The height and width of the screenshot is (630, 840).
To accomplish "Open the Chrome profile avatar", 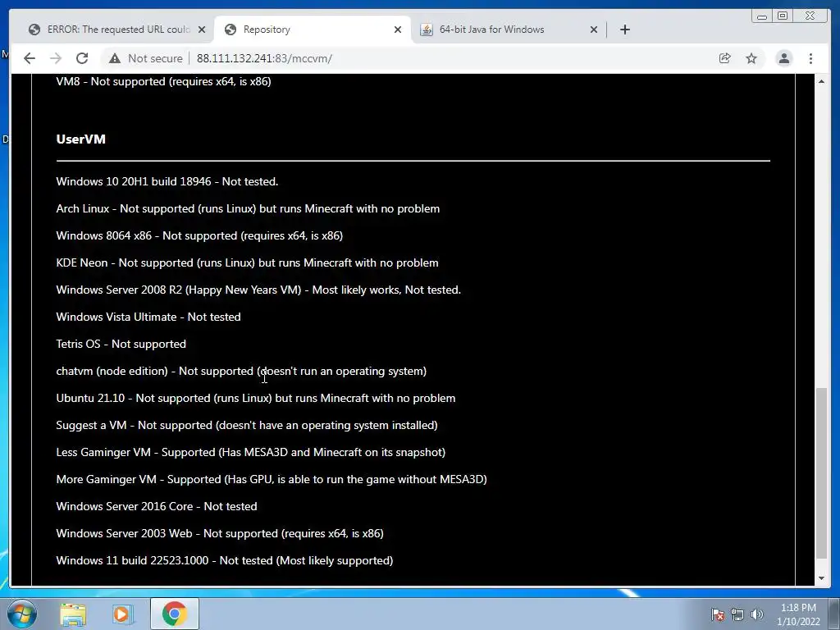I will click(x=783, y=58).
